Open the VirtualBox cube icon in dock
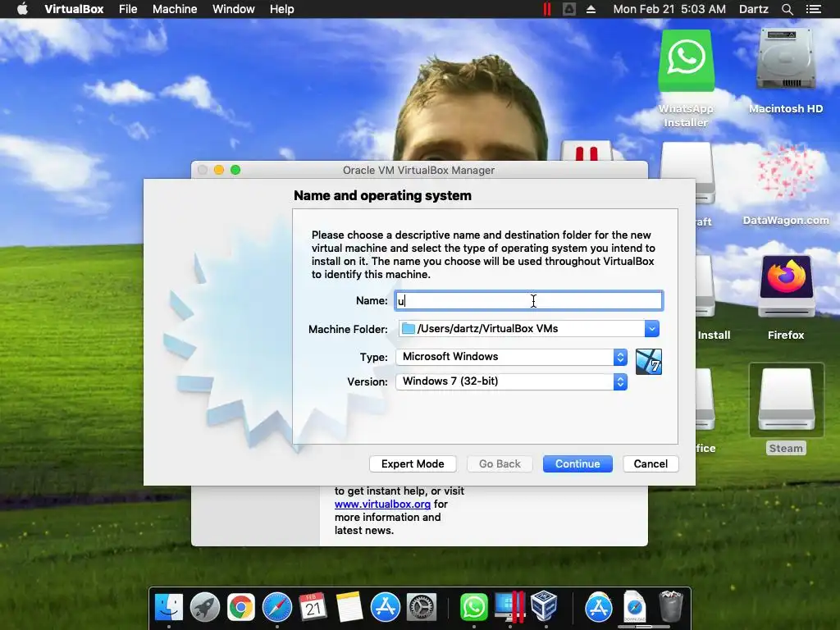 [x=545, y=606]
